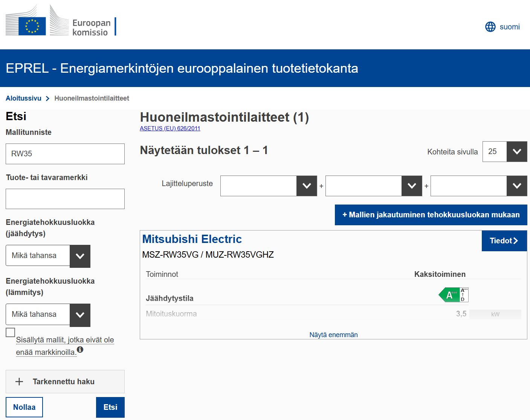Click the Mitsubishi Electric brand heading
This screenshot has height=420, width=530.
(192, 239)
